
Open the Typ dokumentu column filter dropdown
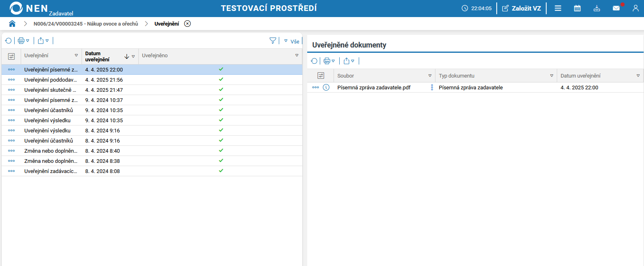tap(551, 76)
